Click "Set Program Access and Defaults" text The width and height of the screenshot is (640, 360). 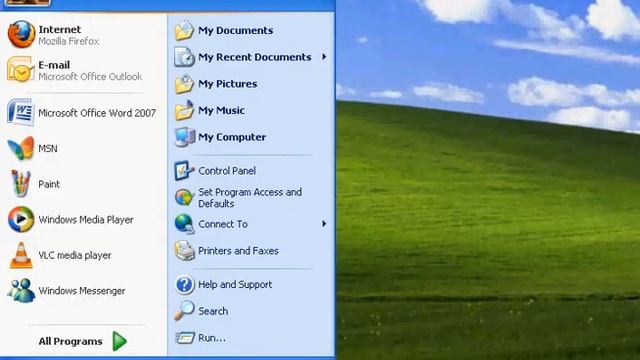pos(250,198)
